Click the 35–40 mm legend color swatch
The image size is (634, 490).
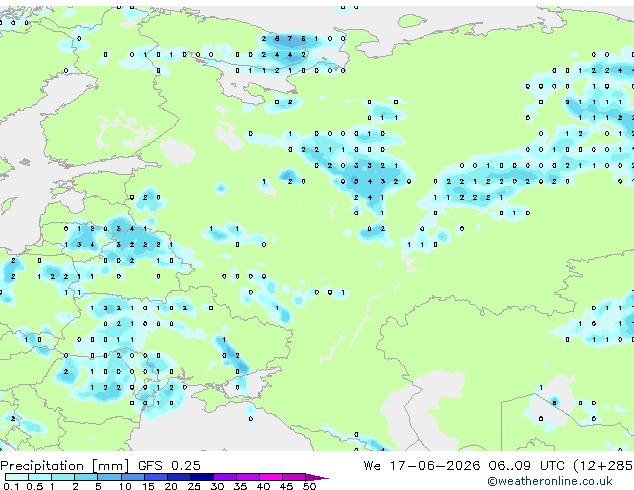247,477
